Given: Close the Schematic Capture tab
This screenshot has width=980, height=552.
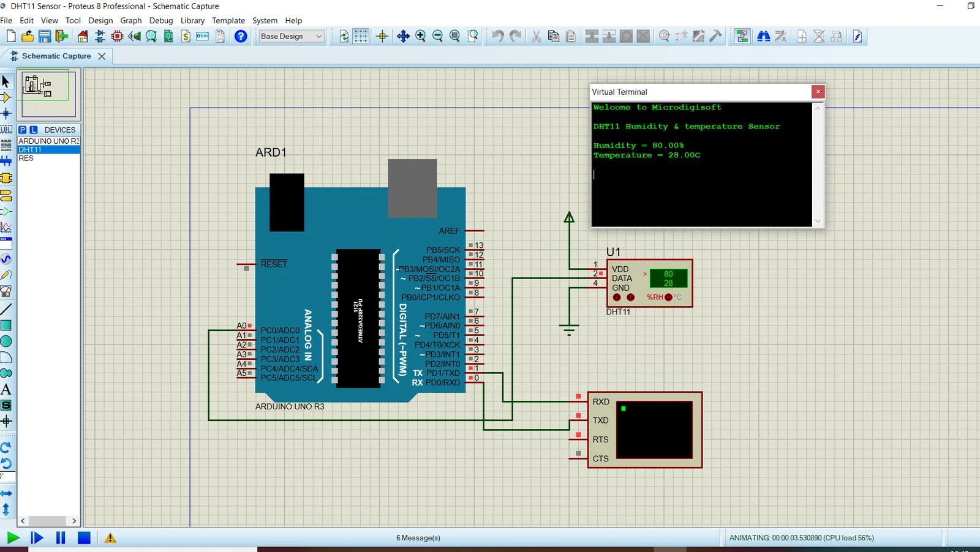Looking at the screenshot, I should tap(102, 56).
